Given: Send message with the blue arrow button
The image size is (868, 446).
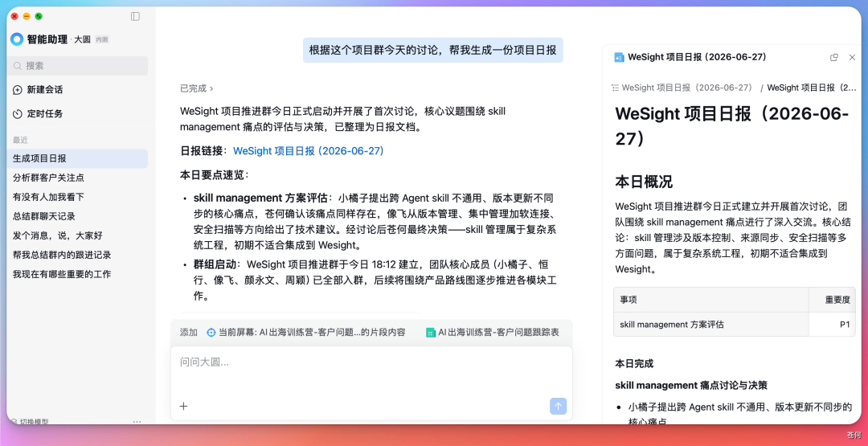Looking at the screenshot, I should [x=558, y=406].
